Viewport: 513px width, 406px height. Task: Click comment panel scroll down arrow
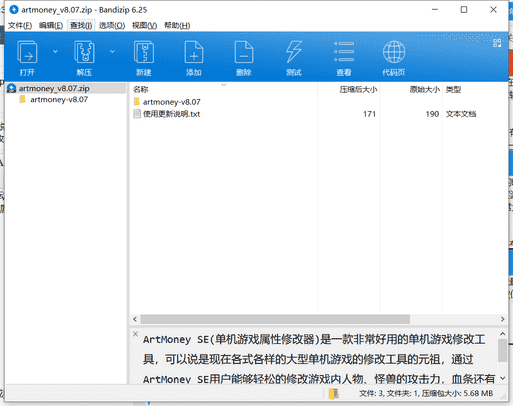pos(503,378)
